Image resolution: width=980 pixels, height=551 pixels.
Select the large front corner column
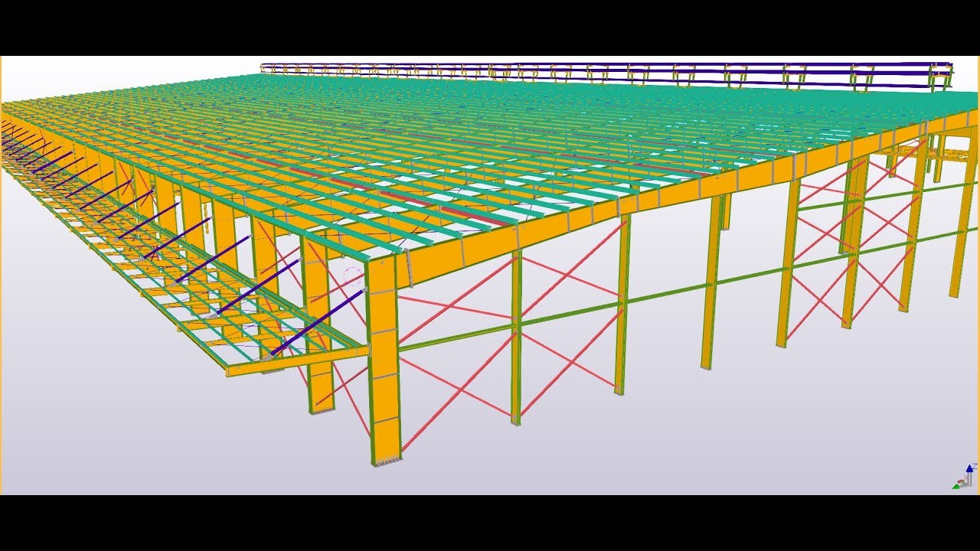(384, 360)
